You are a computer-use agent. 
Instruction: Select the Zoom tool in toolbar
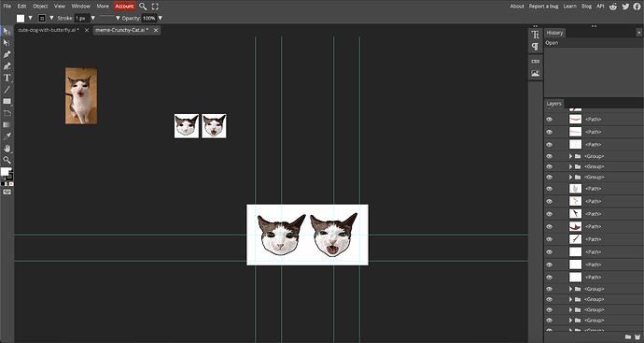click(x=7, y=161)
